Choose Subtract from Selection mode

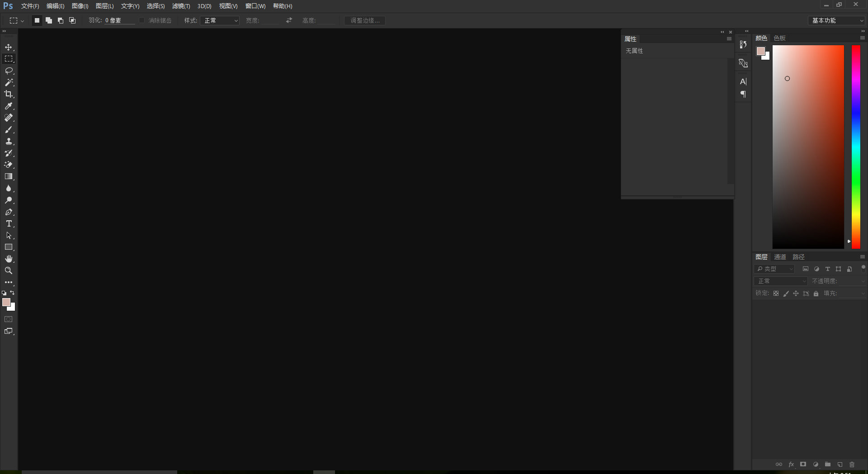pyautogui.click(x=61, y=20)
